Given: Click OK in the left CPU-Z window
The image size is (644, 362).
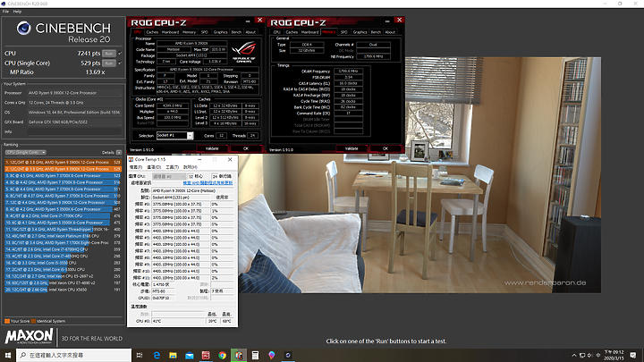Looking at the screenshot, I should coord(246,148).
